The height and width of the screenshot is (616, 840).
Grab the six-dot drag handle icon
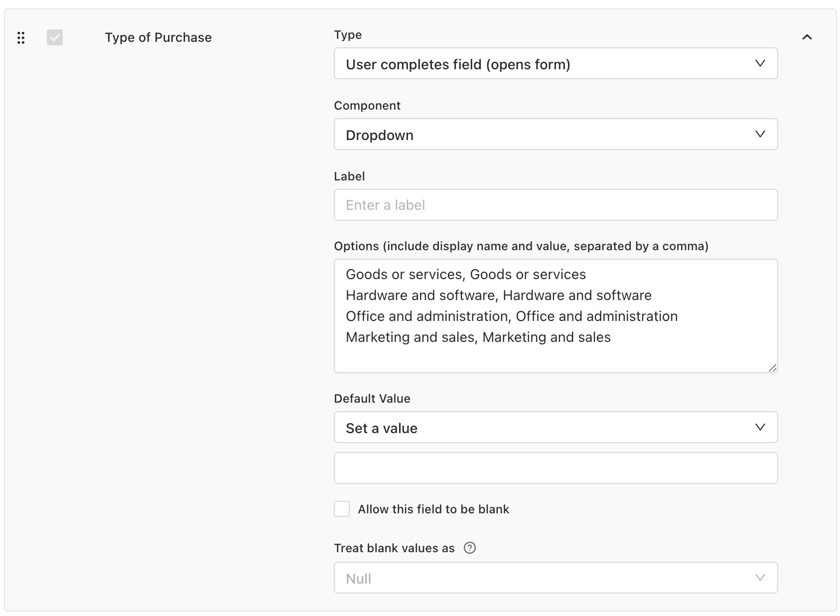(21, 38)
